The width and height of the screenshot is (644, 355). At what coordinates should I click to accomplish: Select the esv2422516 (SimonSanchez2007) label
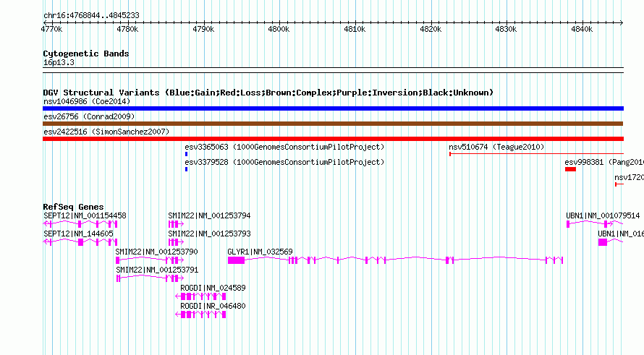pos(106,132)
